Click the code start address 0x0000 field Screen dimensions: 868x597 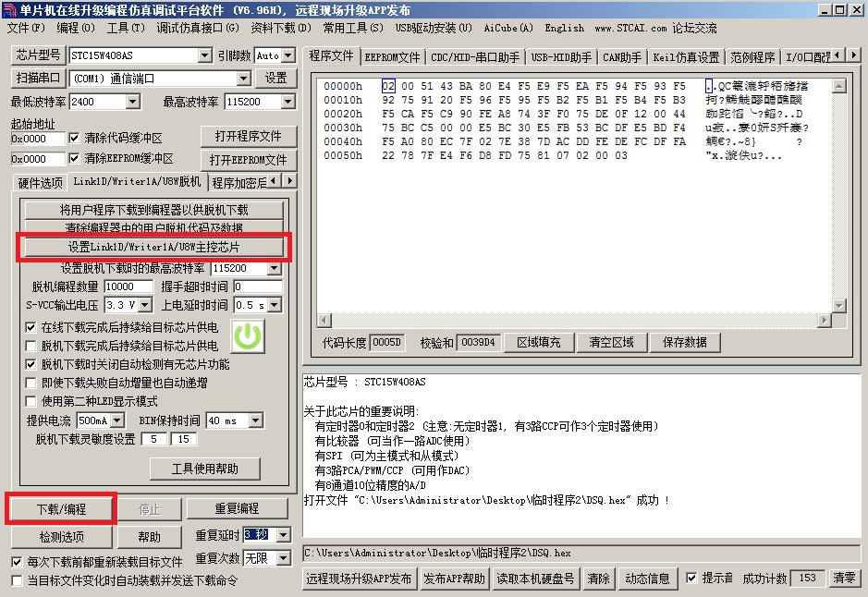38,139
